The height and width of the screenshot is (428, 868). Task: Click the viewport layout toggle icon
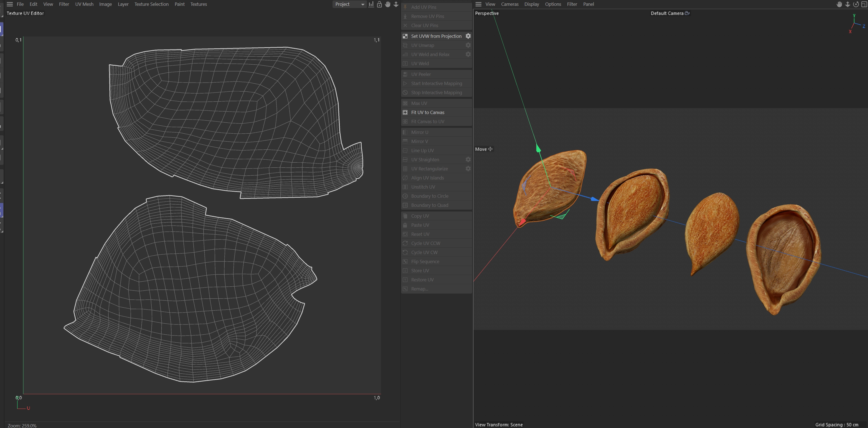(864, 4)
